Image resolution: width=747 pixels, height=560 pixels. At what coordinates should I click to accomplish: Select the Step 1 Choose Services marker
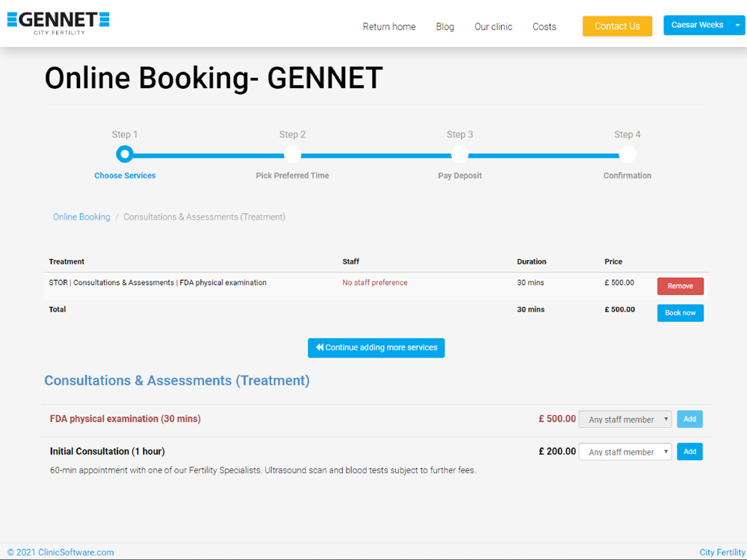point(125,155)
